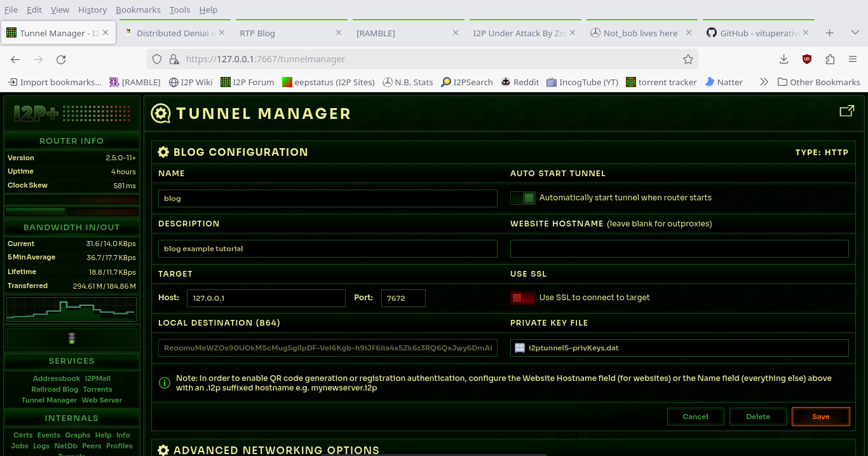Screen dimensions: 868x456
Task: Open the Tools menu
Action: click(x=180, y=10)
